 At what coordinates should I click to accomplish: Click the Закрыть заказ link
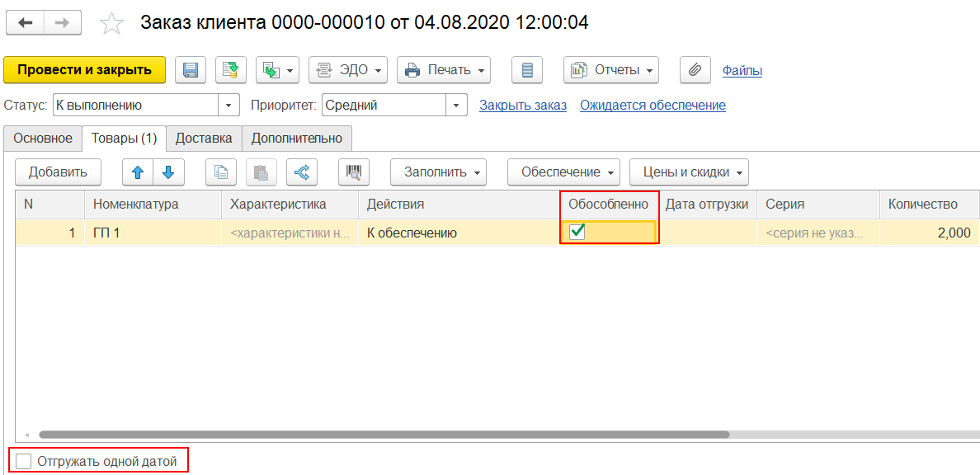(x=522, y=106)
